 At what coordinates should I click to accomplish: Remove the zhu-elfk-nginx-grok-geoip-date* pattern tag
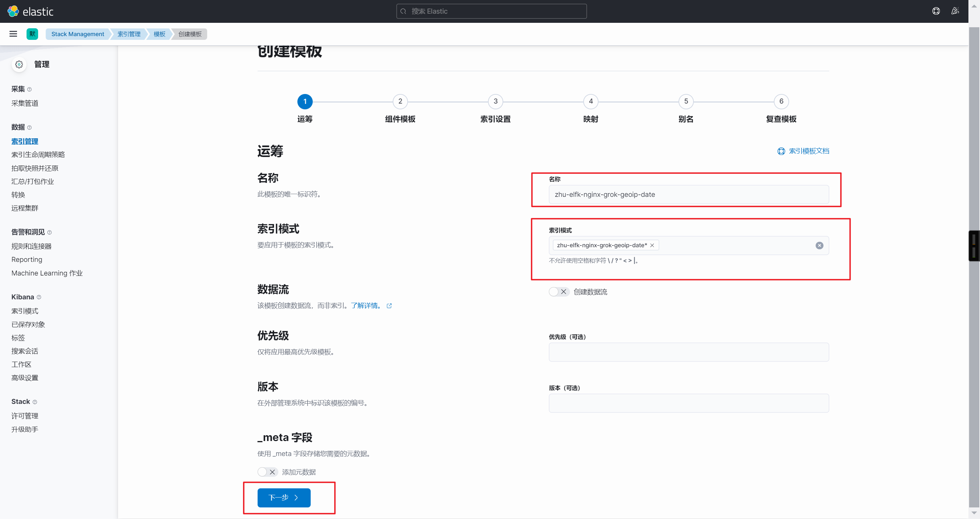point(652,245)
